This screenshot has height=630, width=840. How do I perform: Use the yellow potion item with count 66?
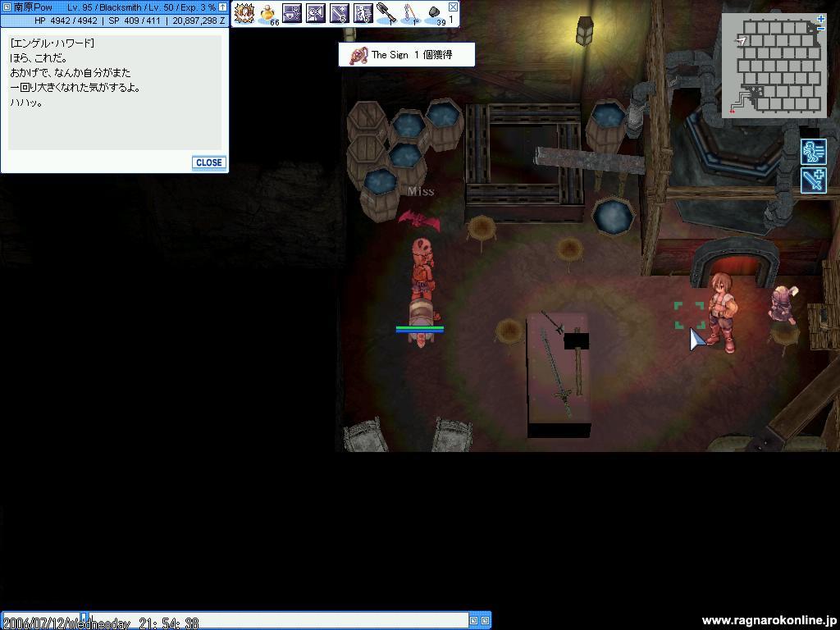tap(268, 13)
